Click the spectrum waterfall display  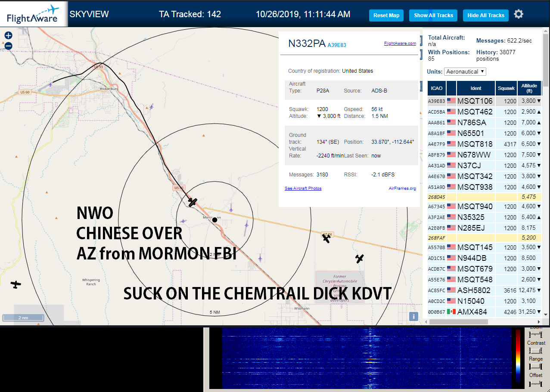point(367,358)
